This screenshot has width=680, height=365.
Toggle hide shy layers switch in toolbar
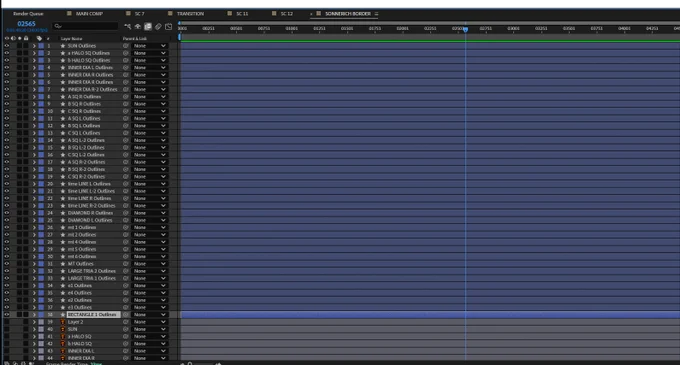coord(137,26)
